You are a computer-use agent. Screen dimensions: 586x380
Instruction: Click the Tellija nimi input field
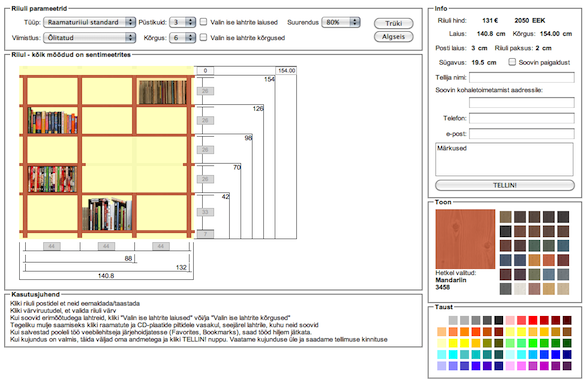point(522,78)
